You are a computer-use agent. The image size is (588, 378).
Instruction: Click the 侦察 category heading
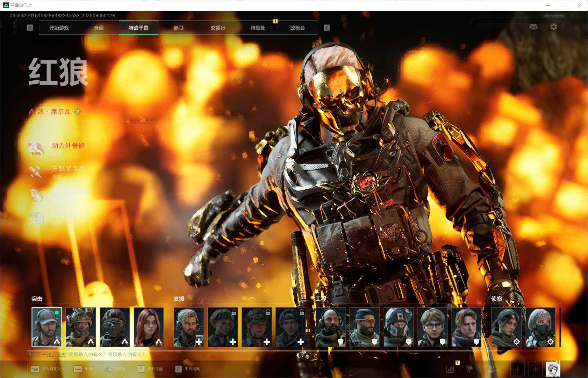497,299
